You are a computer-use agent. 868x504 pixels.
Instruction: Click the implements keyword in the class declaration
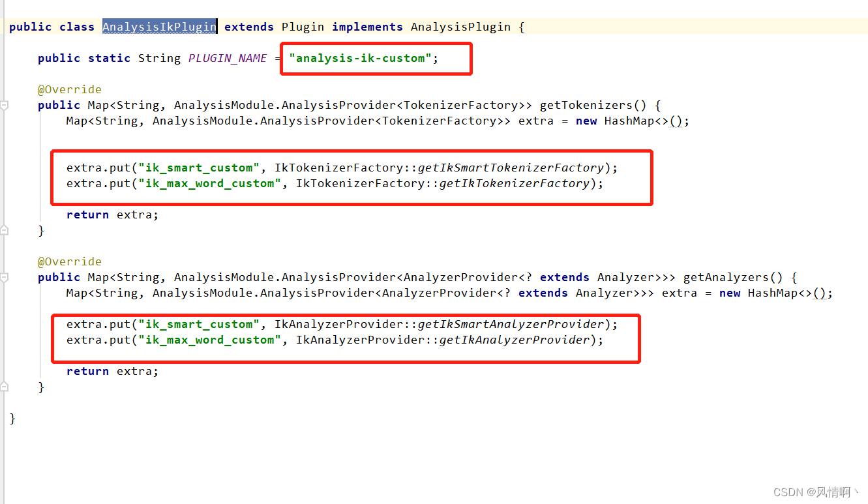[367, 27]
